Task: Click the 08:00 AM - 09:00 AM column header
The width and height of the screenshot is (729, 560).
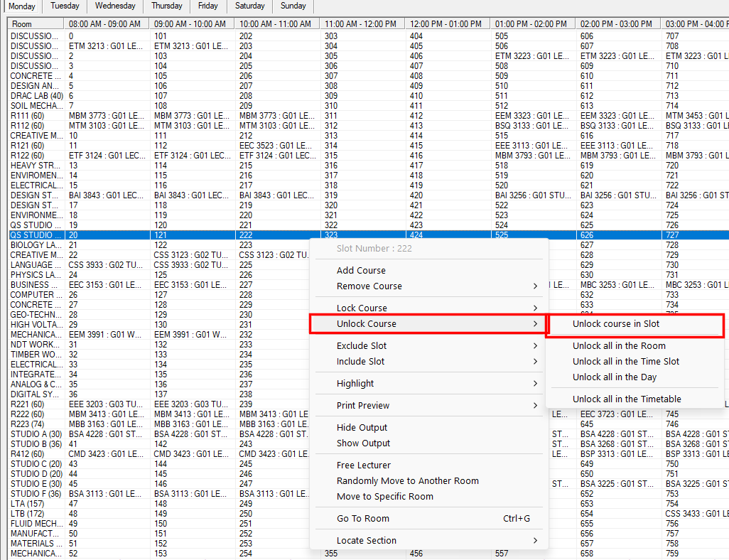Action: (107, 23)
